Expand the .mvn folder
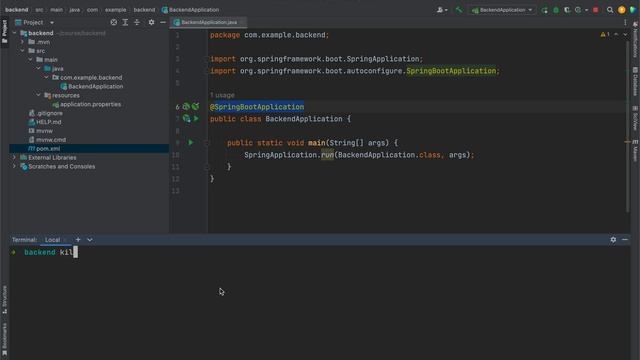This screenshot has width=640, height=360. [x=22, y=42]
